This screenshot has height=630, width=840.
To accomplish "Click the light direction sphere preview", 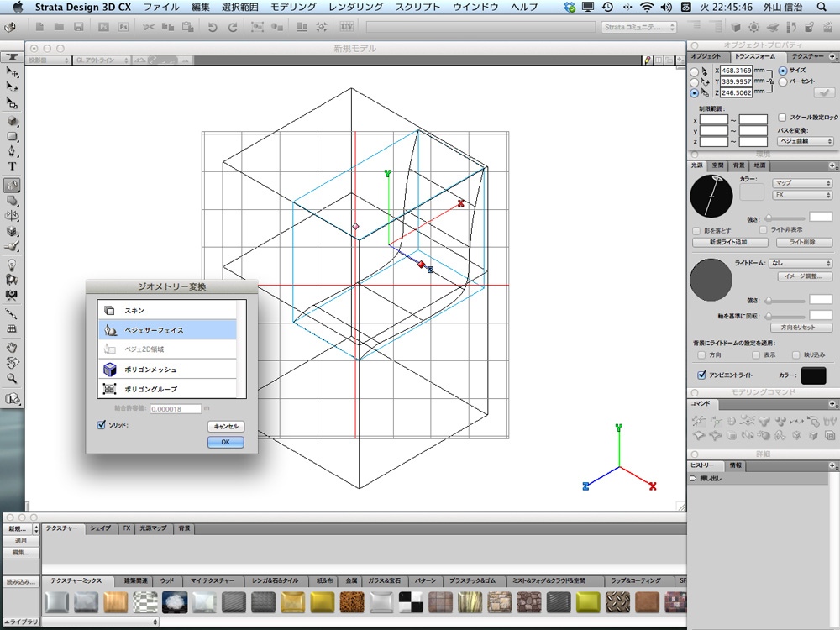I will pos(711,196).
